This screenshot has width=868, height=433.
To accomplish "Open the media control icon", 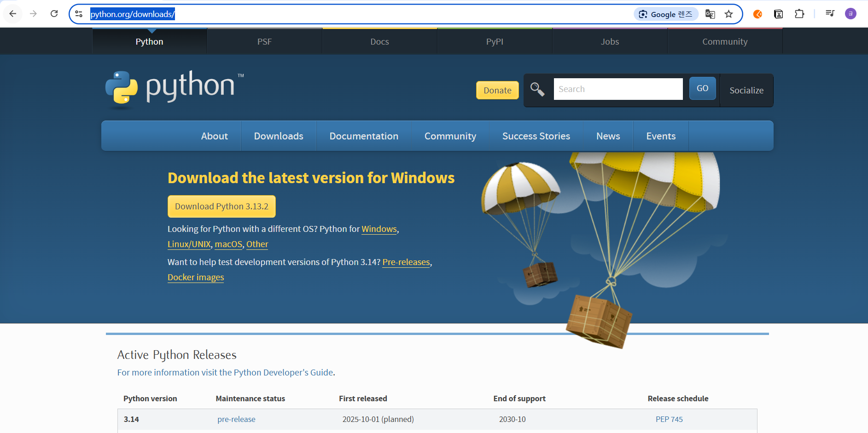I will coord(830,13).
